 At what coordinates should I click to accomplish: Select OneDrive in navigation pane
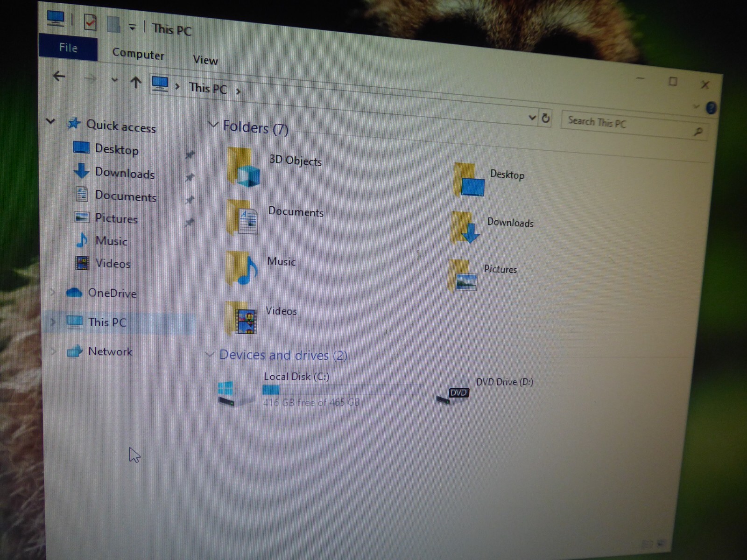click(x=112, y=293)
